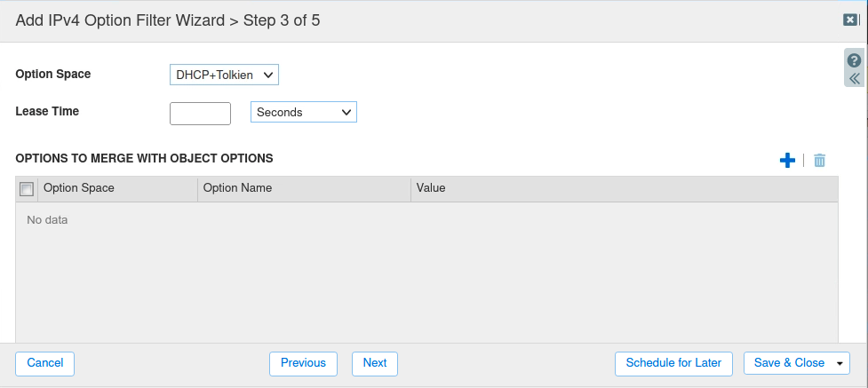Go back with the Previous button
Screen dimensions: 868x388
point(303,363)
